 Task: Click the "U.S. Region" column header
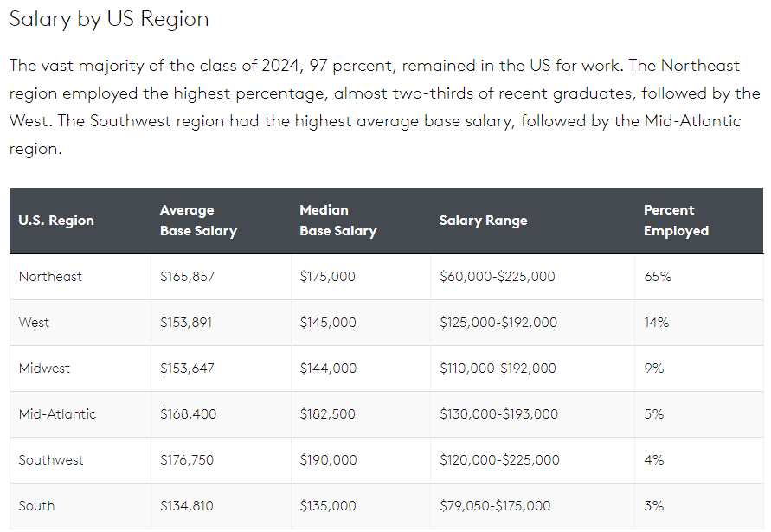(56, 221)
